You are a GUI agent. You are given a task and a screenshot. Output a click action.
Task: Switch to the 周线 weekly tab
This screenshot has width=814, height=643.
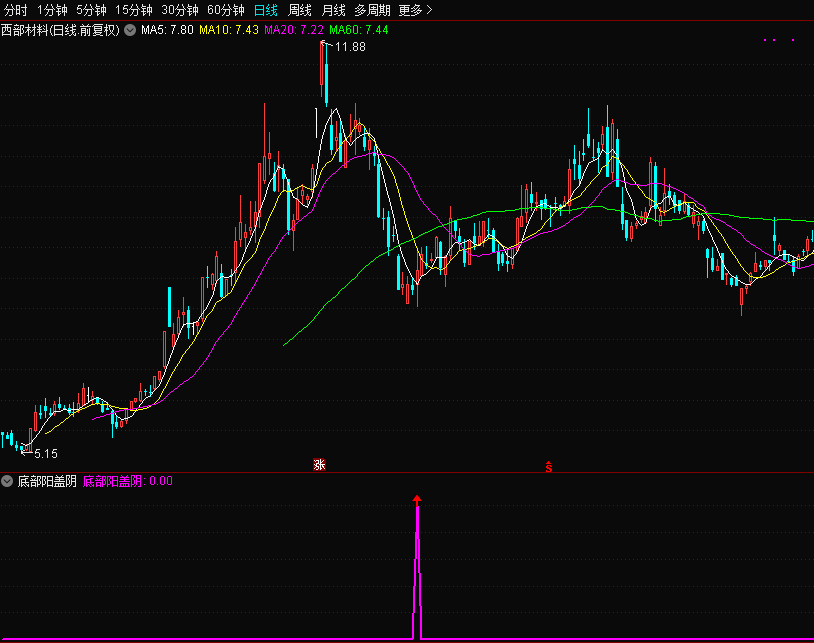pos(300,10)
